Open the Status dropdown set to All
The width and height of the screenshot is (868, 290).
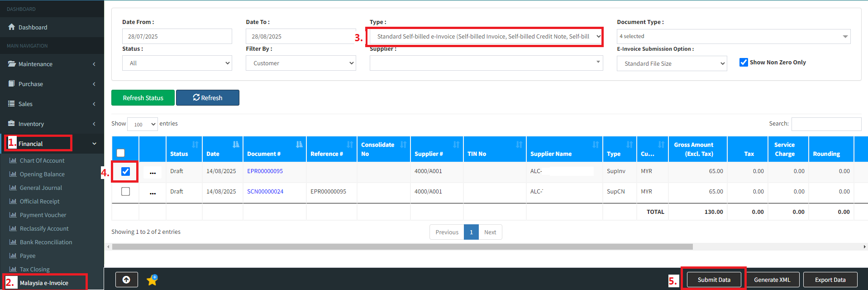(x=177, y=63)
